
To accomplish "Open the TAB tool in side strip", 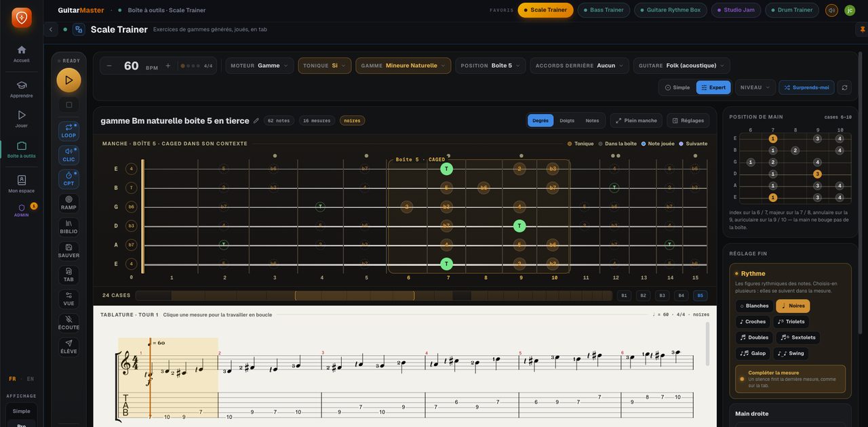I will coord(68,275).
